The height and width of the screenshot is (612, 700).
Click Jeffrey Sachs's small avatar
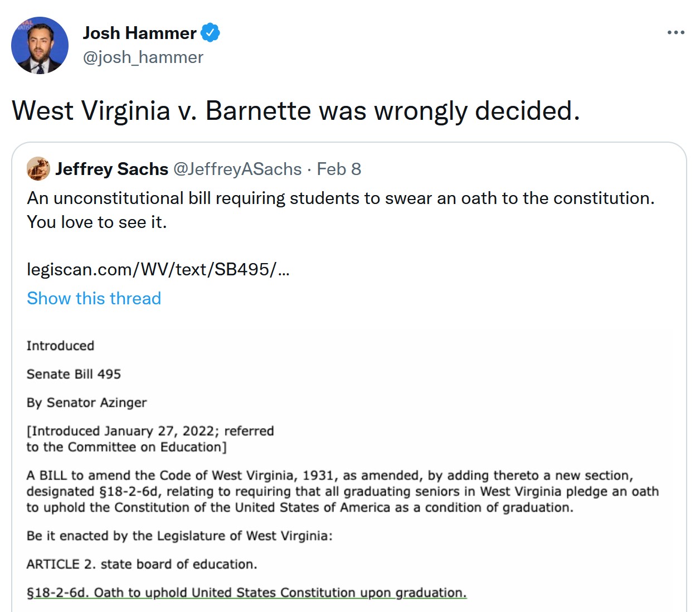(x=38, y=169)
